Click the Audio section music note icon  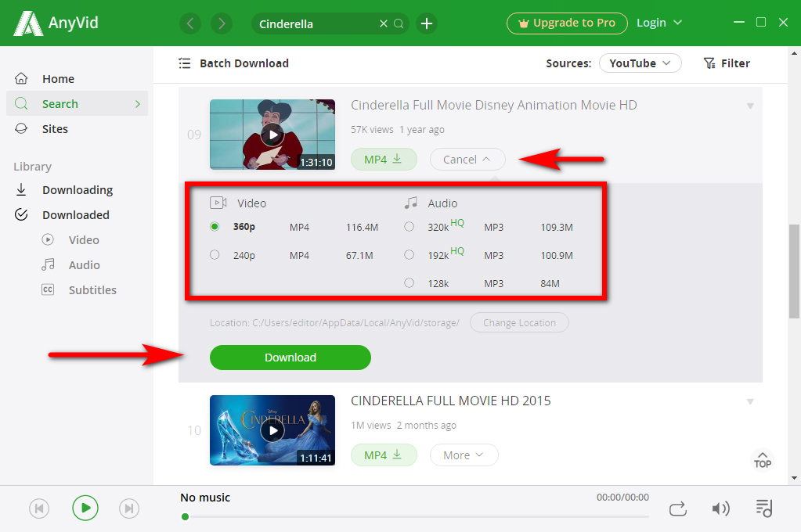click(411, 203)
